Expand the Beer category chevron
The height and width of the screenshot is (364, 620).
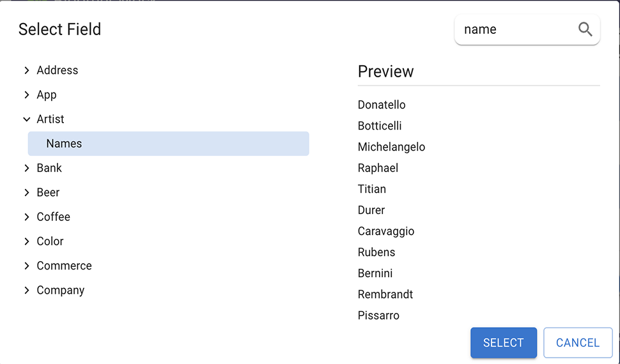pyautogui.click(x=27, y=193)
